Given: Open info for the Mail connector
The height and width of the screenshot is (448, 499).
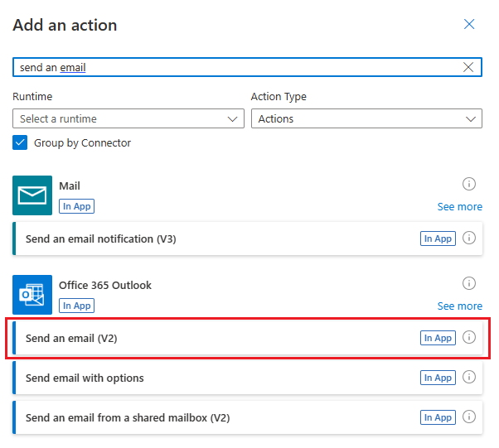Looking at the screenshot, I should [468, 184].
